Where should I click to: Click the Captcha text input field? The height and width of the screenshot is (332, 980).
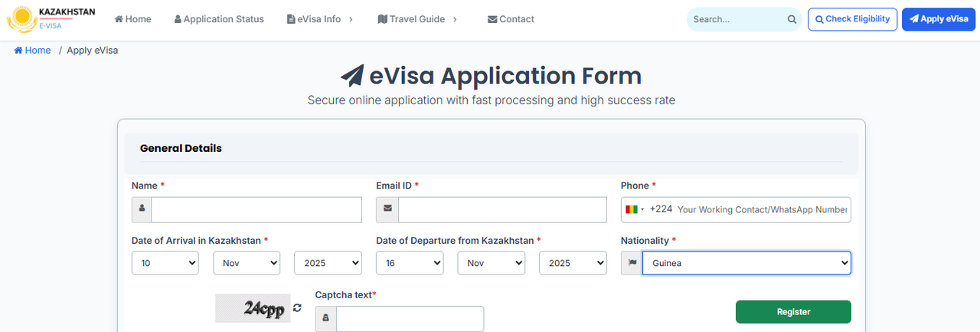[410, 319]
